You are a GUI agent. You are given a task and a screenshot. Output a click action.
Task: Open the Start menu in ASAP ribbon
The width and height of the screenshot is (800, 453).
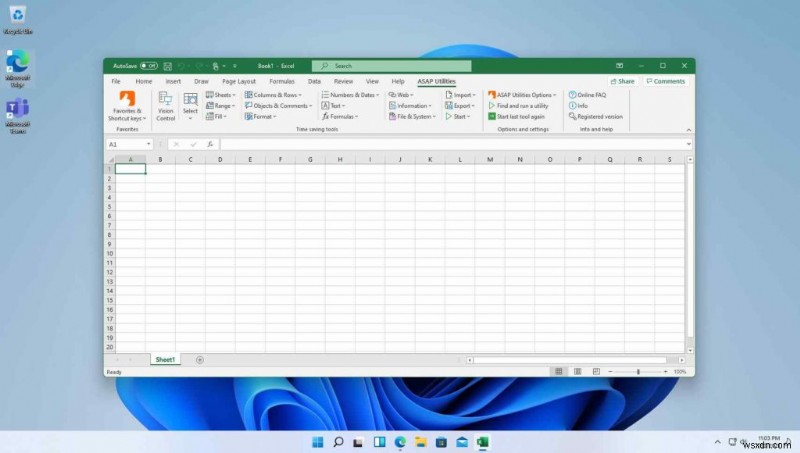pyautogui.click(x=458, y=116)
